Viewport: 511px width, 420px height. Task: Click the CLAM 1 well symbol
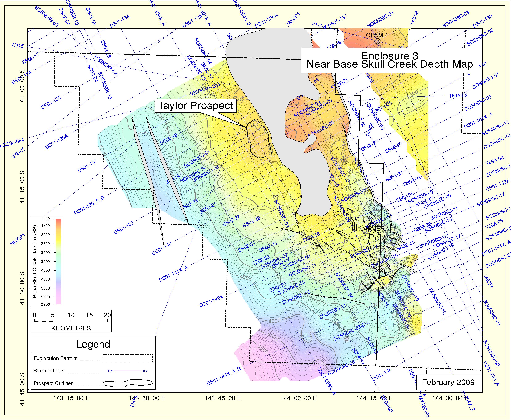click(x=377, y=41)
